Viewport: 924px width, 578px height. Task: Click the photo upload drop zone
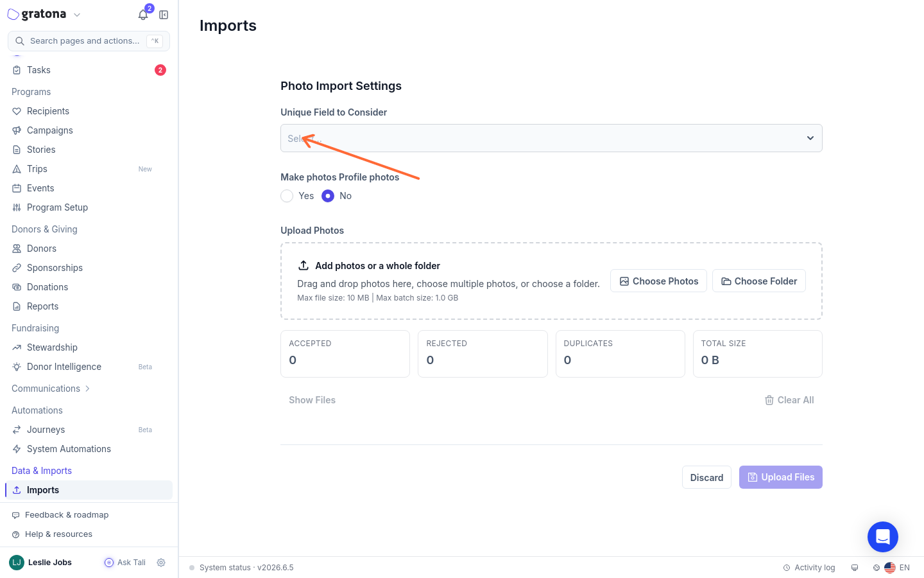click(x=551, y=281)
